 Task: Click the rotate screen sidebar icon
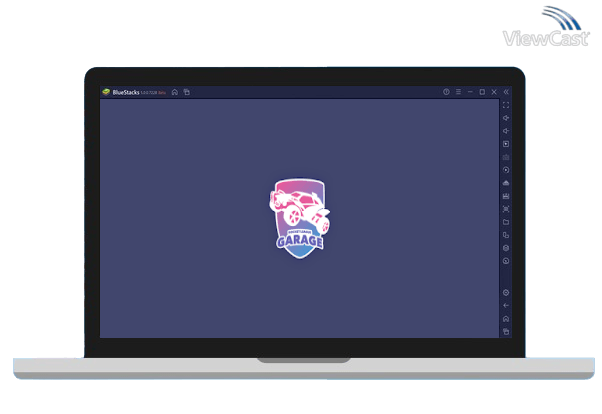tap(506, 235)
